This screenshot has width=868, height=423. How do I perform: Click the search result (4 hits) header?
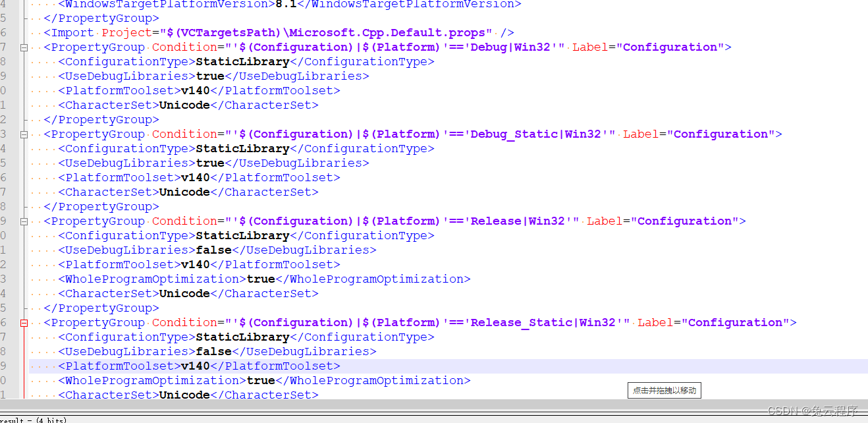[33, 420]
